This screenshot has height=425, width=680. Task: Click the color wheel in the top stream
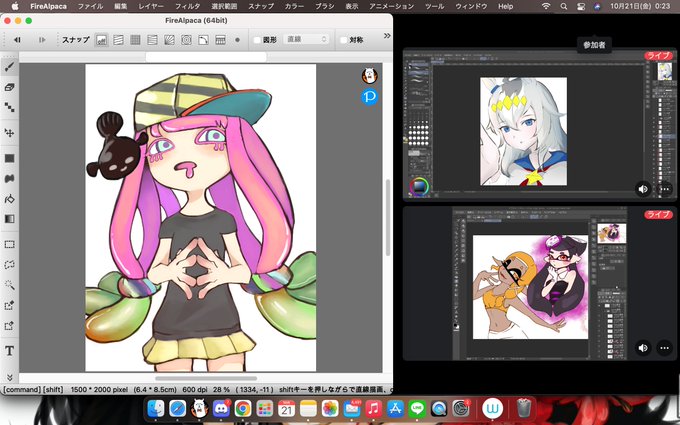[x=419, y=186]
